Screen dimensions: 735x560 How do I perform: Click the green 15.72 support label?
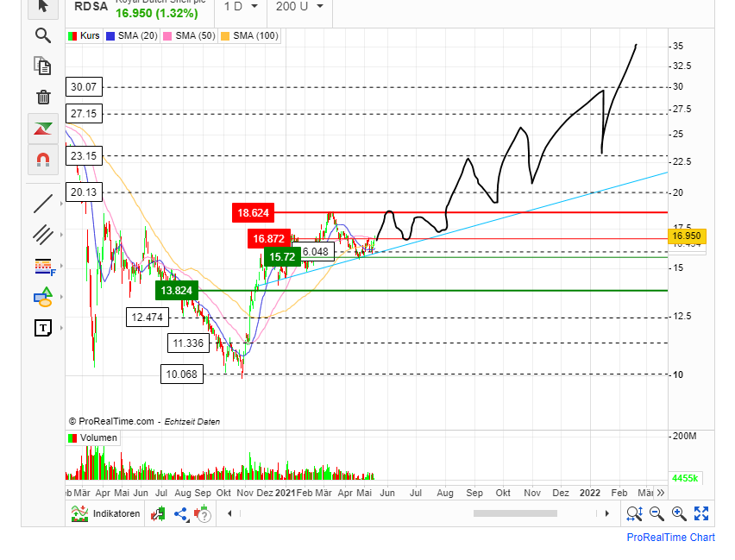pyautogui.click(x=282, y=257)
